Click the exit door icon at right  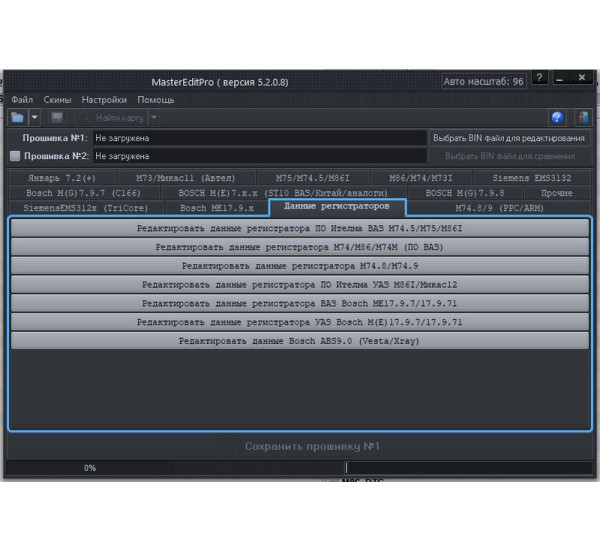581,118
